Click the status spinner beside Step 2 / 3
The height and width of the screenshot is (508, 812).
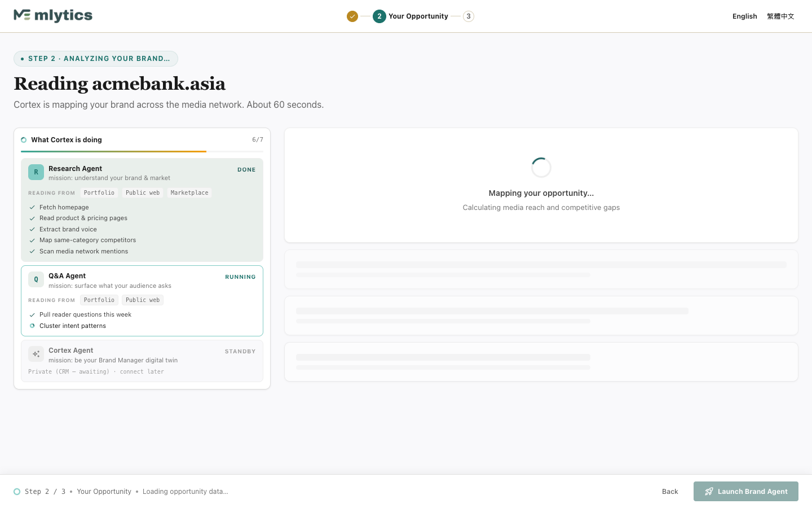click(x=17, y=492)
